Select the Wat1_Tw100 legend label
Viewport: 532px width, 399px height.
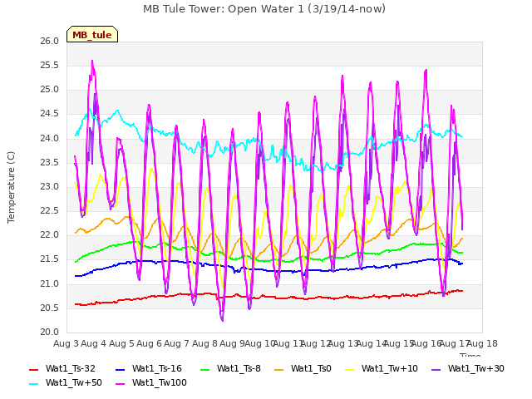[x=159, y=383]
